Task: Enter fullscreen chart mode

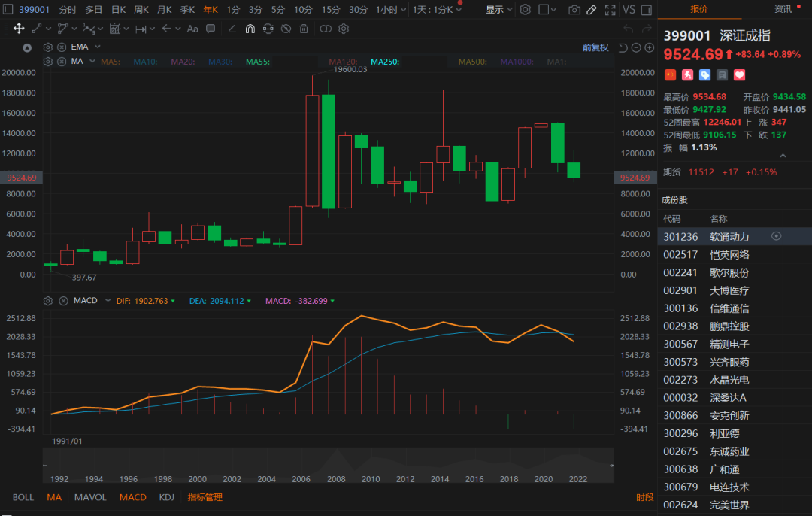Action: click(x=610, y=10)
